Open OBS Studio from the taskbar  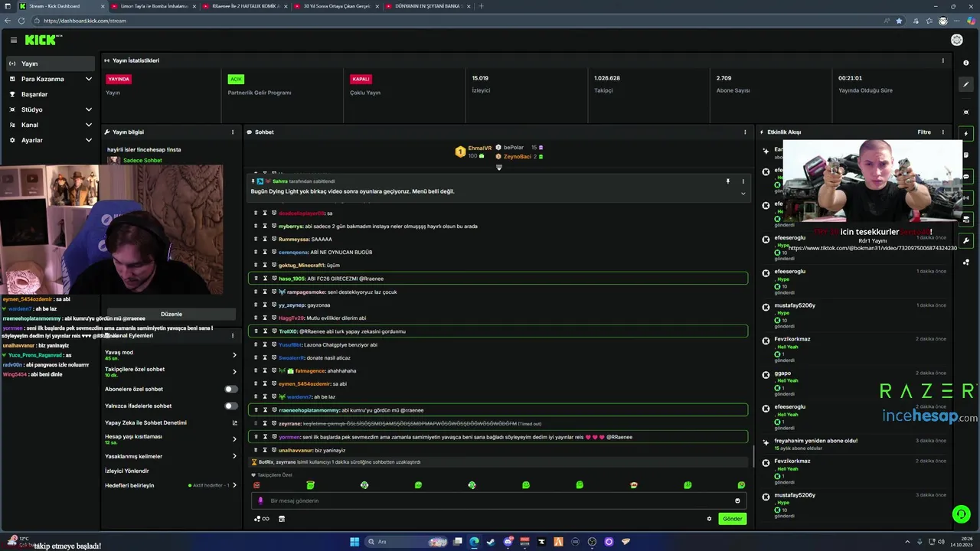[x=592, y=542]
